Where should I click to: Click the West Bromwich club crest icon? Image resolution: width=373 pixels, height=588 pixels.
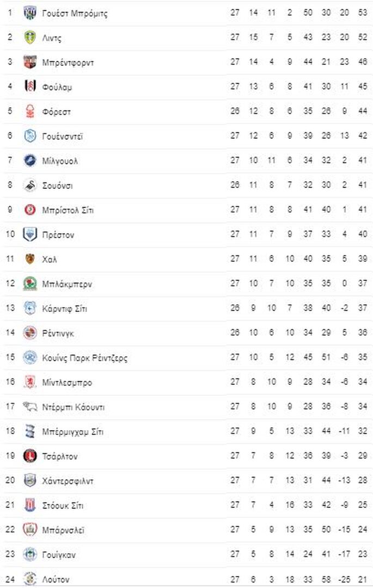click(29, 13)
